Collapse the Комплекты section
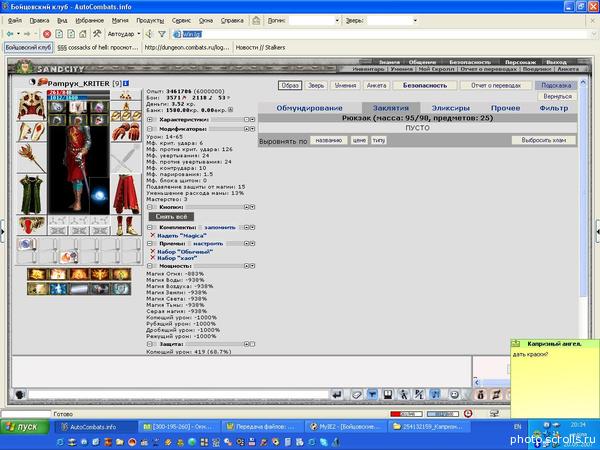The height and width of the screenshot is (450, 600). point(150,227)
